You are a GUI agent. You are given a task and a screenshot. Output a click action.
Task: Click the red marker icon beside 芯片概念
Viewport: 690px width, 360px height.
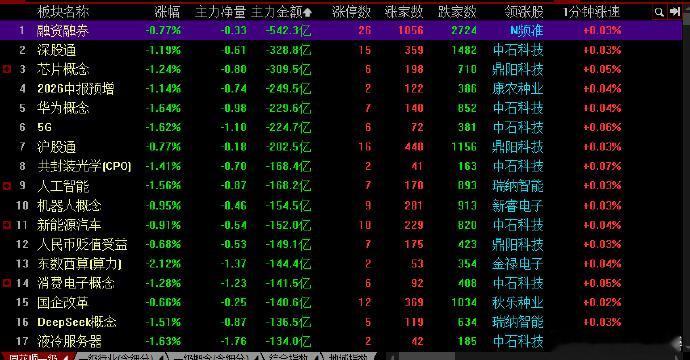pos(7,69)
